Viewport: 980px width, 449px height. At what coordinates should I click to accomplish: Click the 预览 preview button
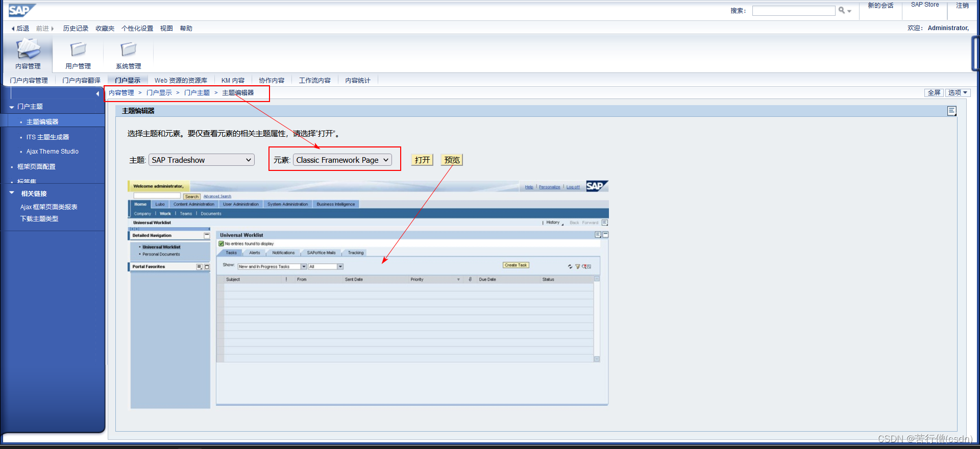point(452,160)
